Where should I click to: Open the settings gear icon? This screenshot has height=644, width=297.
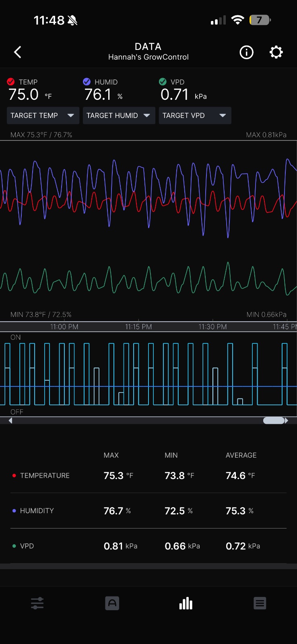point(276,52)
